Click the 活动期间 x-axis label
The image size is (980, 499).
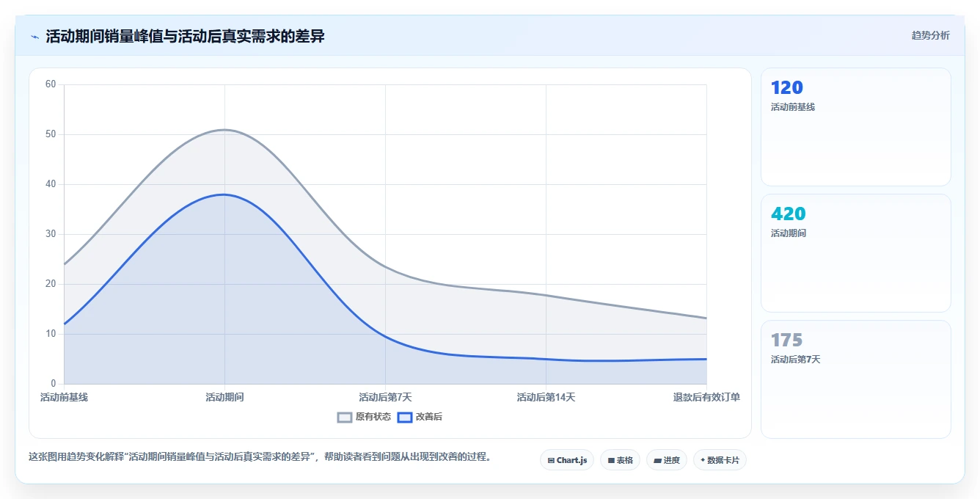[224, 397]
